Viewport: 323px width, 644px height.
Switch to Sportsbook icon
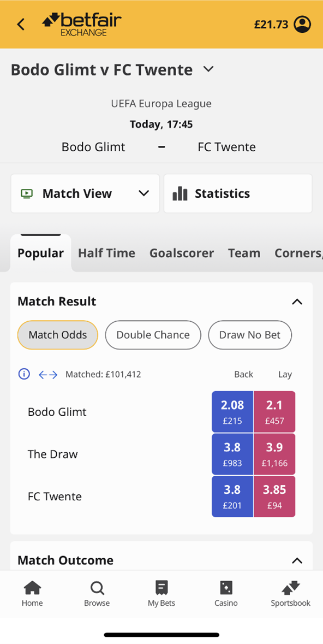[x=291, y=588]
